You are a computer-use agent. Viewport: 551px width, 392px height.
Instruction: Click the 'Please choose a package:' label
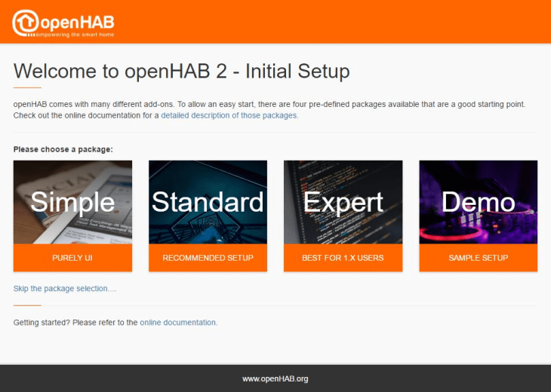[63, 149]
